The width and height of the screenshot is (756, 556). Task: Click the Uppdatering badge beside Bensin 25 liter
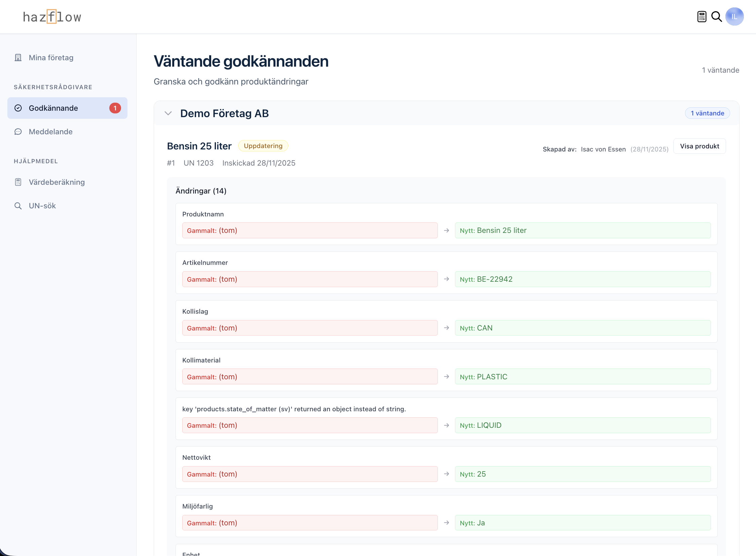coord(263,146)
